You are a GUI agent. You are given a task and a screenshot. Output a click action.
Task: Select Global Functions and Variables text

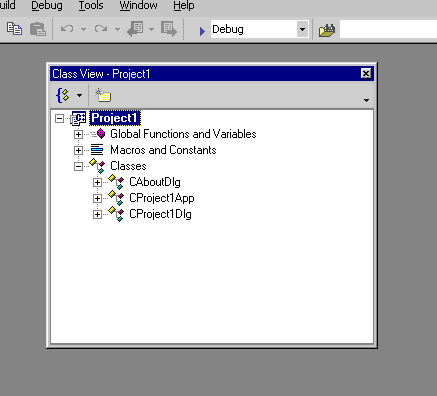(x=183, y=134)
